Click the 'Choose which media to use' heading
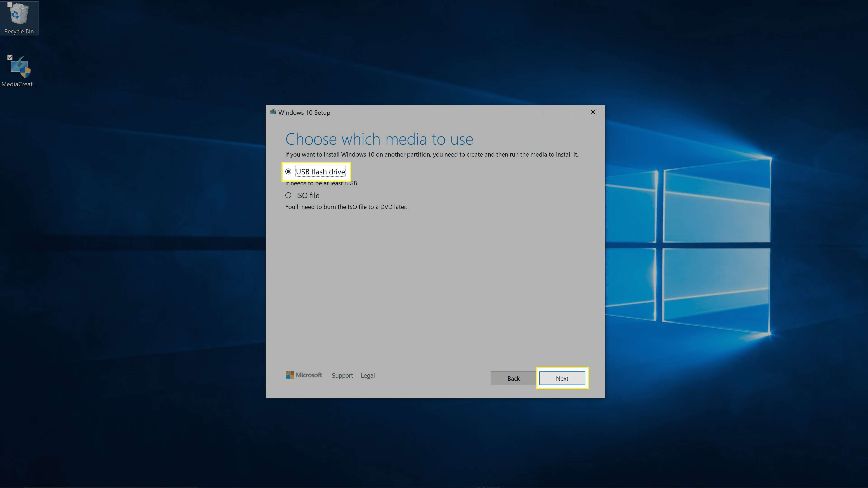The height and width of the screenshot is (488, 868). pyautogui.click(x=379, y=139)
